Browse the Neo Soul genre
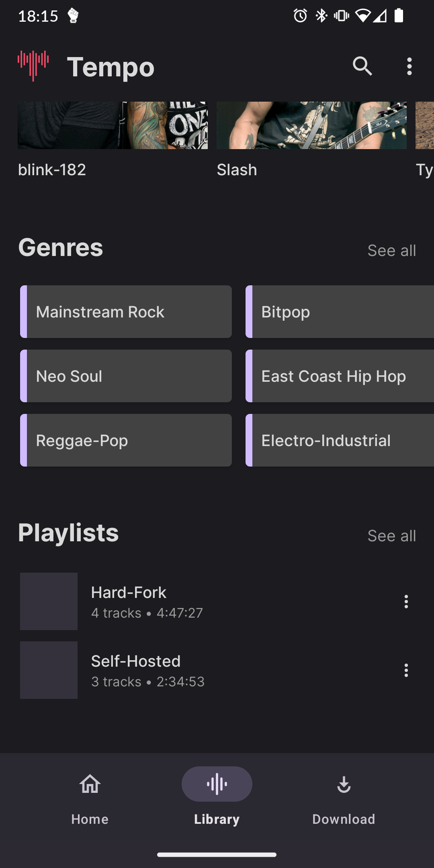This screenshot has height=868, width=434. [126, 376]
